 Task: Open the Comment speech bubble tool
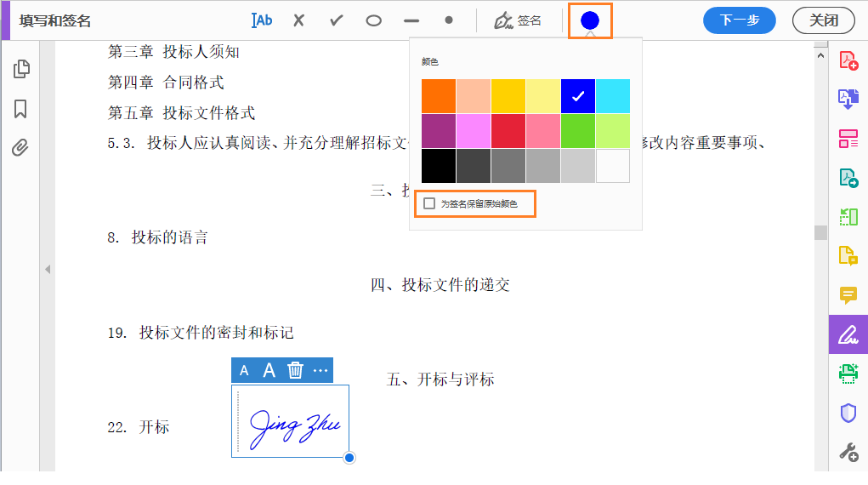pos(848,295)
